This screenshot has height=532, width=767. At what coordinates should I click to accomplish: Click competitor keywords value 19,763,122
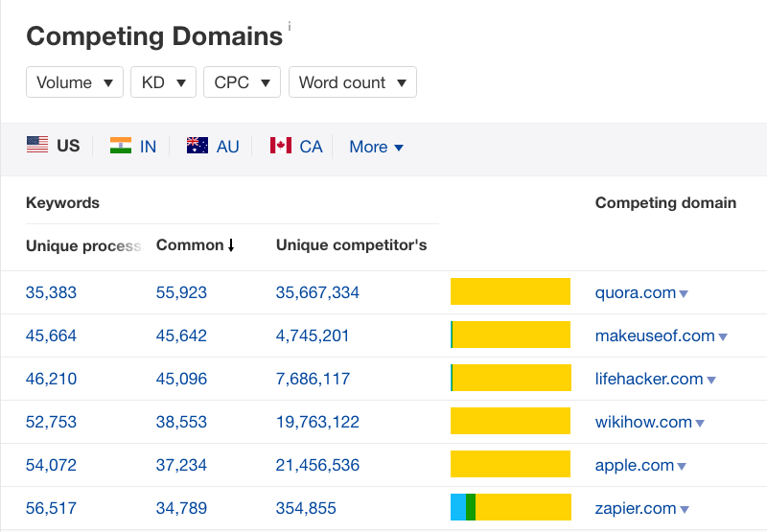click(317, 422)
